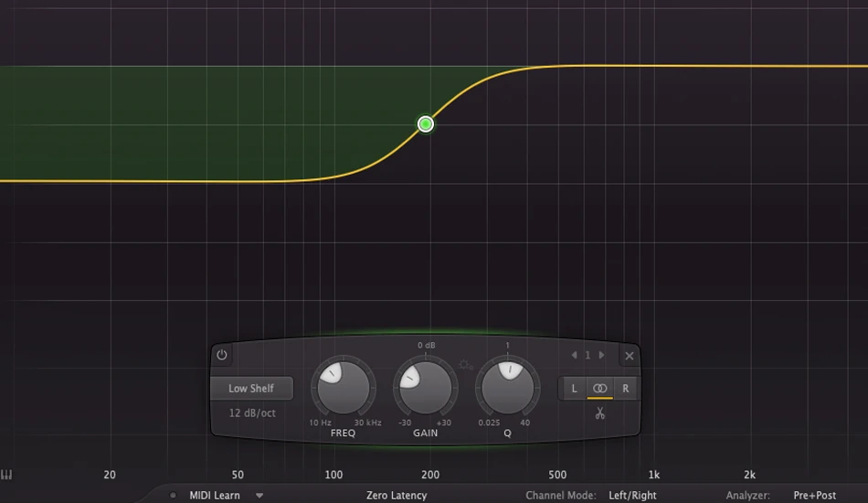Click the GAIN knob
The image size is (868, 503).
pyautogui.click(x=425, y=388)
